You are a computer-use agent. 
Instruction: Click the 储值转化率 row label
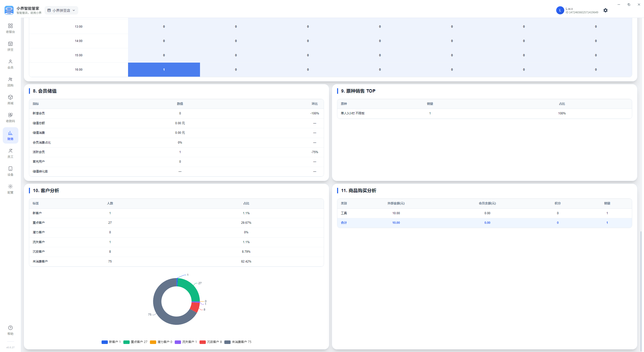click(x=40, y=171)
